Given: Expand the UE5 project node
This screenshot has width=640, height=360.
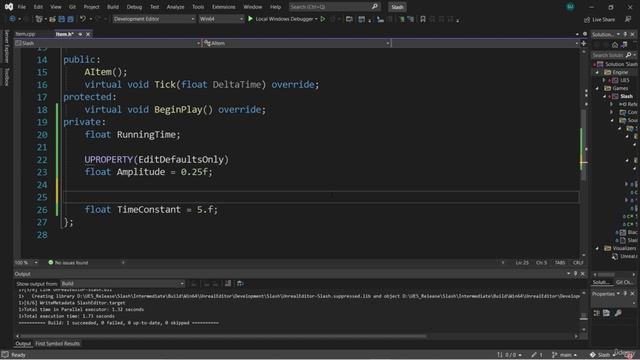Looking at the screenshot, I should pyautogui.click(x=604, y=80).
